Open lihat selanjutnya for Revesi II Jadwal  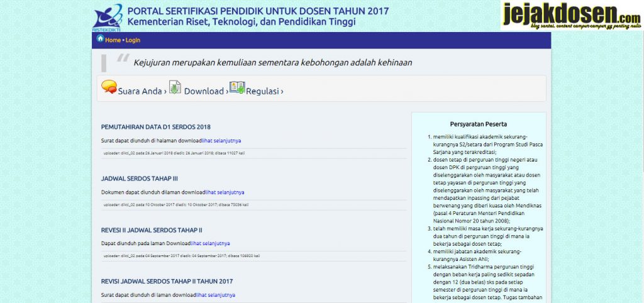coord(210,243)
